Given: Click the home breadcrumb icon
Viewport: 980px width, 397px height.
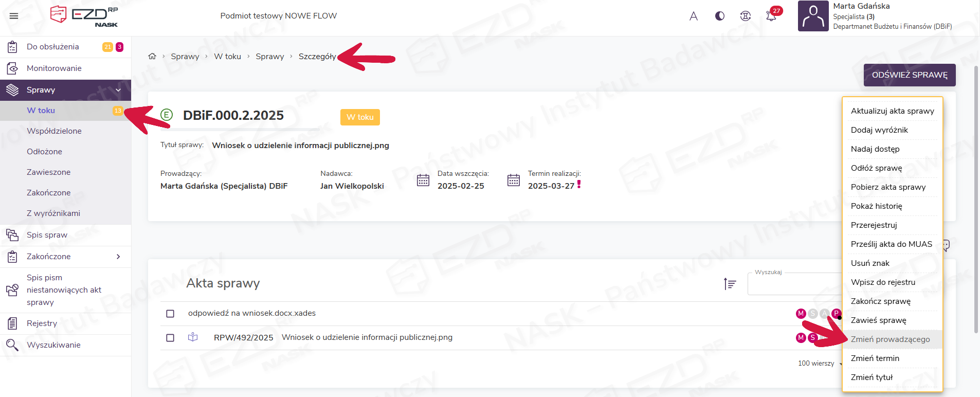Looking at the screenshot, I should 152,57.
